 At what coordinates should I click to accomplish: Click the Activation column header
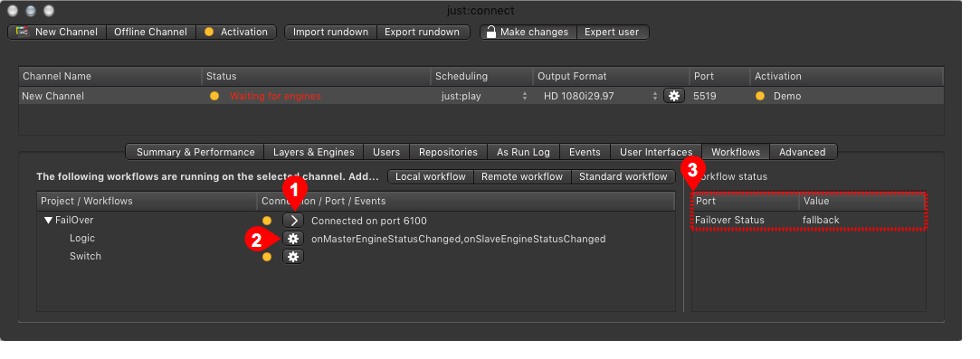point(847,76)
